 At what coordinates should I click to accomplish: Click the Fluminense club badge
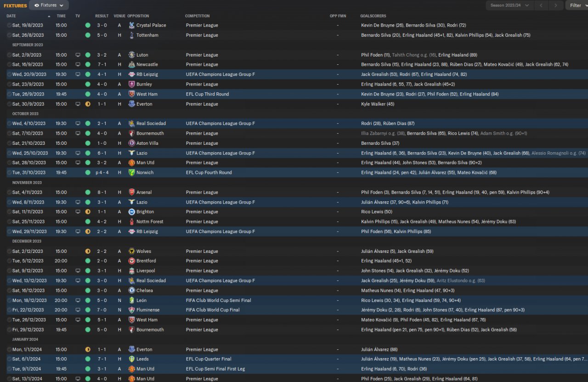pos(132,310)
